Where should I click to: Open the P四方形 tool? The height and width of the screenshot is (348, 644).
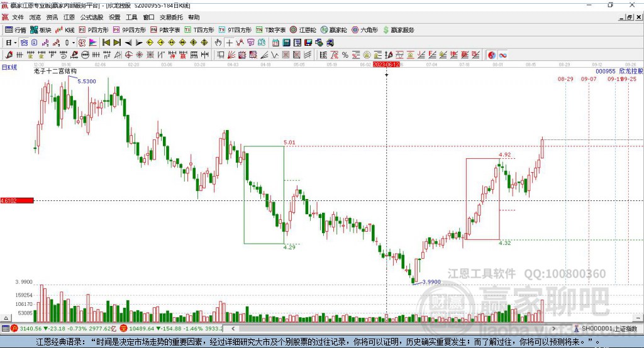94,30
